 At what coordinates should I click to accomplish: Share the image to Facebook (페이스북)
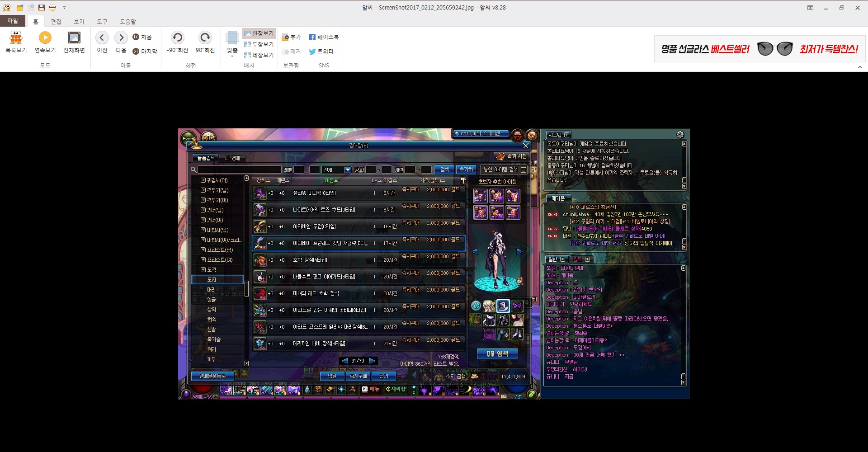pyautogui.click(x=324, y=37)
